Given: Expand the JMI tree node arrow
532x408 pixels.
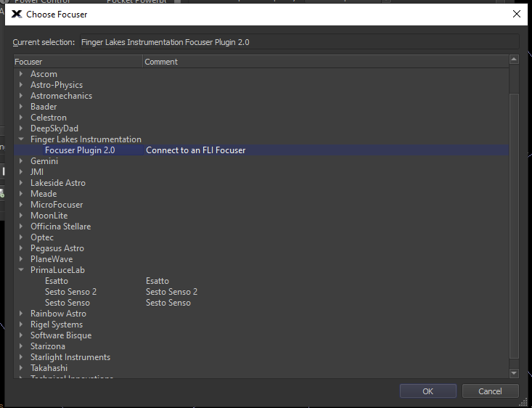Looking at the screenshot, I should (21, 171).
